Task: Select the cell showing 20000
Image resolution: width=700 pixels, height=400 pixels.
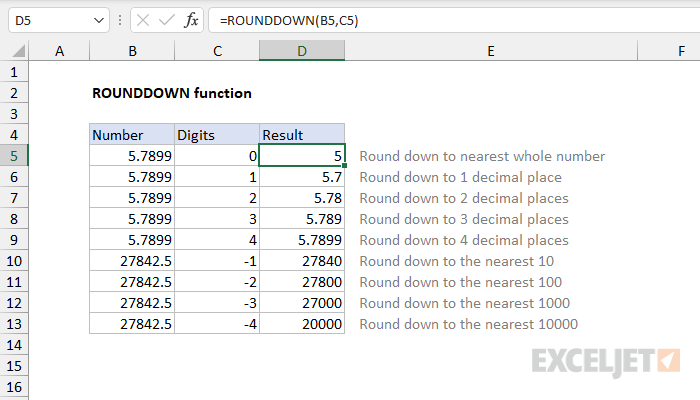Action: pos(302,324)
